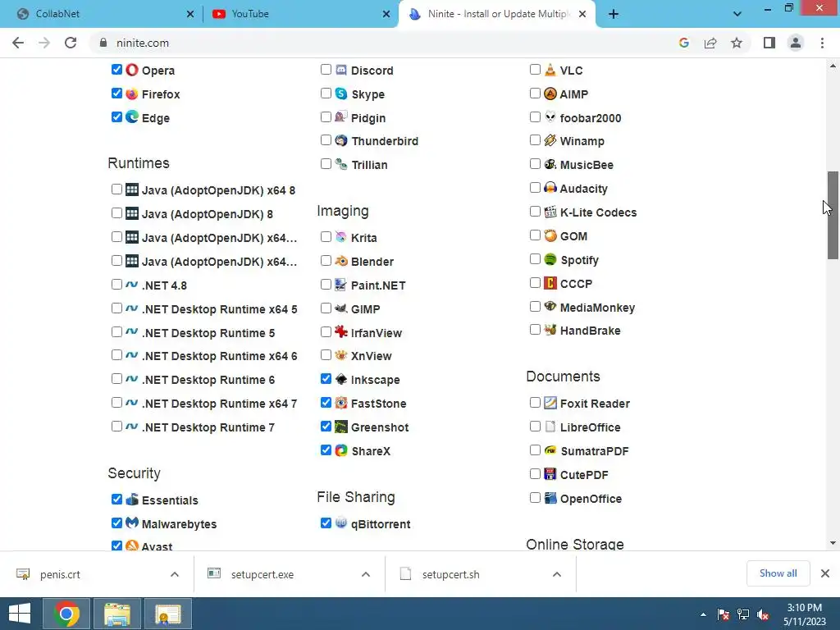
Task: Click the Foxit Reader icon
Action: pyautogui.click(x=550, y=403)
